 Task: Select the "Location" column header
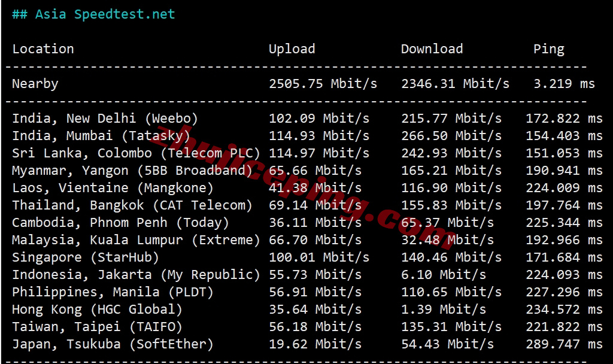point(43,49)
